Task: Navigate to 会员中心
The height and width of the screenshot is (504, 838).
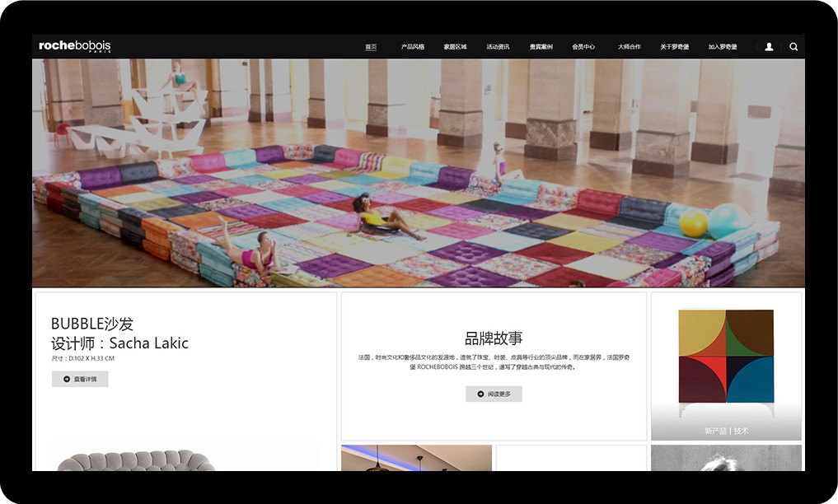Action: (583, 47)
